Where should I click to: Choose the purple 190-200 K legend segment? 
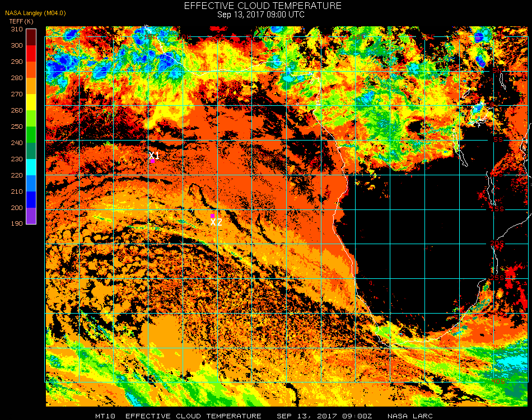31,216
